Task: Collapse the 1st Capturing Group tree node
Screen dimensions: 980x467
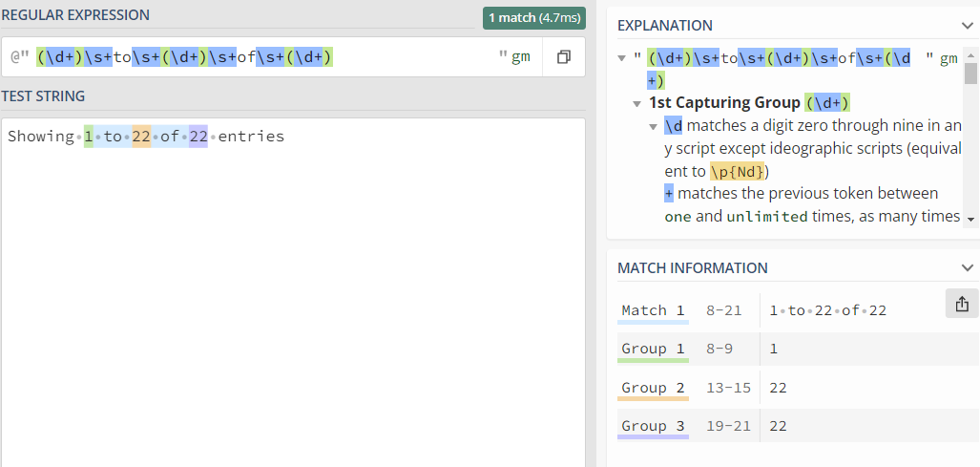Action: click(637, 103)
